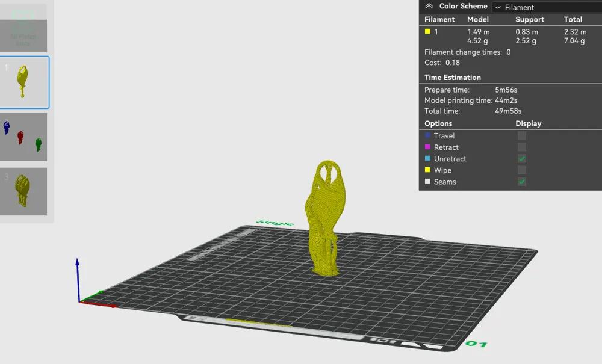602x364 pixels.
Task: Check the Retract display checkbox
Action: pos(521,147)
